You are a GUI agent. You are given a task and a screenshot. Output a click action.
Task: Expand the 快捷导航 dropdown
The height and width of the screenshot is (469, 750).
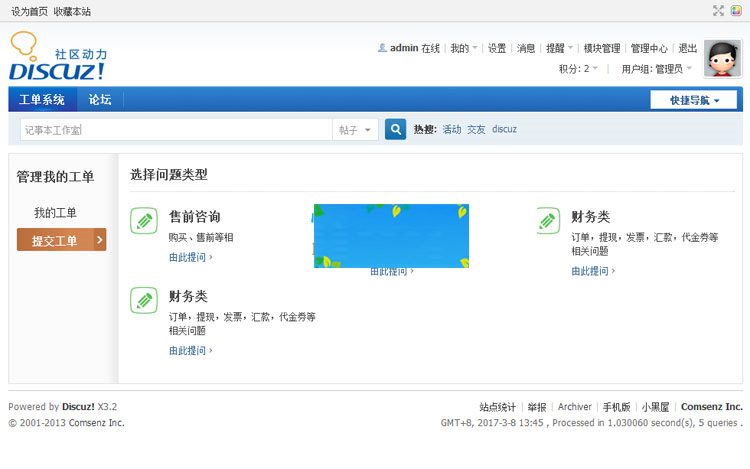point(693,100)
